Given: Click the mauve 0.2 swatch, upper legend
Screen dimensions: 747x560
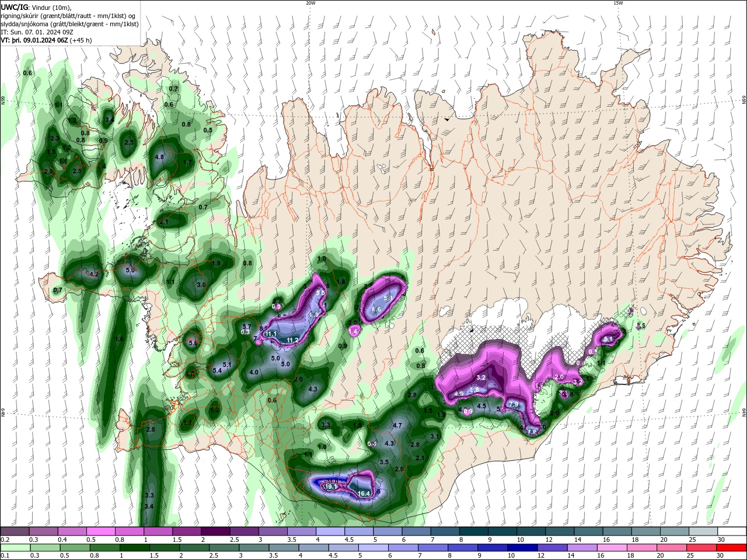Looking at the screenshot, I should click(15, 531).
